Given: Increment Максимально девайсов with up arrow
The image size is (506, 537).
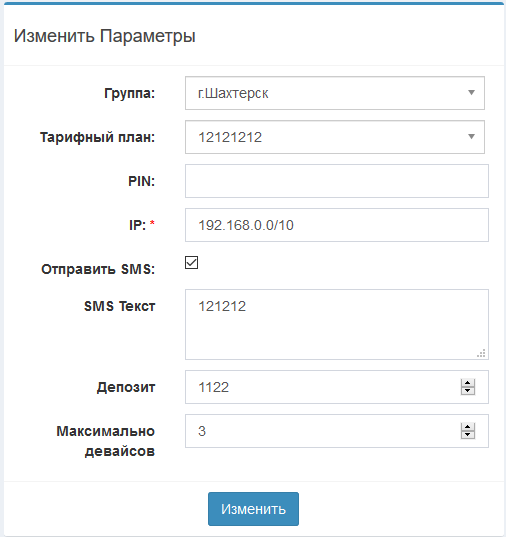Looking at the screenshot, I should [468, 427].
